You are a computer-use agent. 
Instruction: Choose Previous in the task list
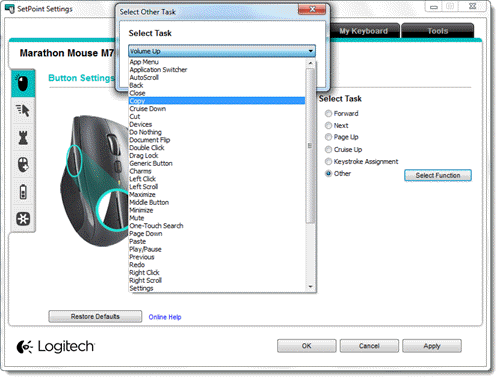coord(217,257)
